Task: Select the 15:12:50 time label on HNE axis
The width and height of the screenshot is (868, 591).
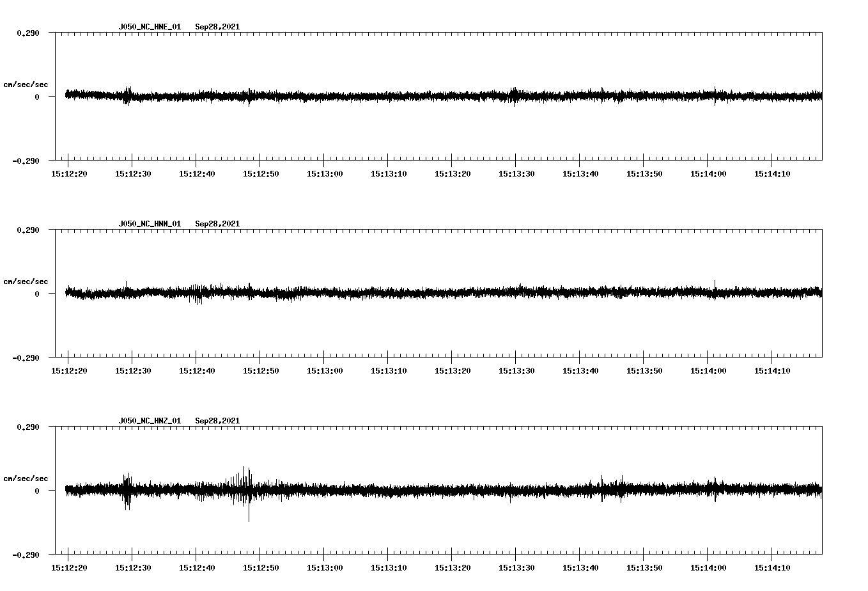Action: [x=261, y=174]
